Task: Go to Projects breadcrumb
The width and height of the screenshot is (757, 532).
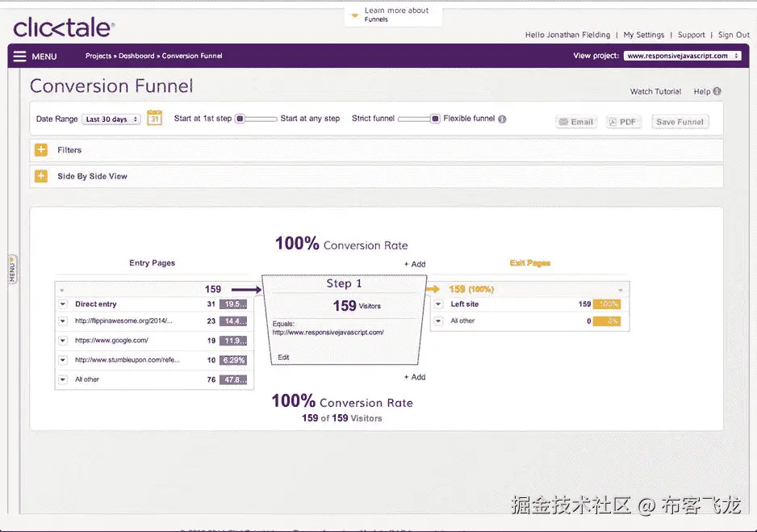Action: [98, 56]
